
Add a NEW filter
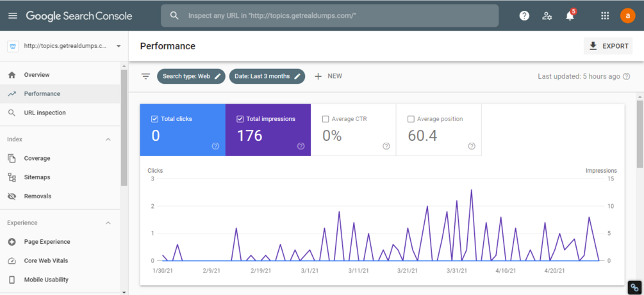tap(328, 76)
